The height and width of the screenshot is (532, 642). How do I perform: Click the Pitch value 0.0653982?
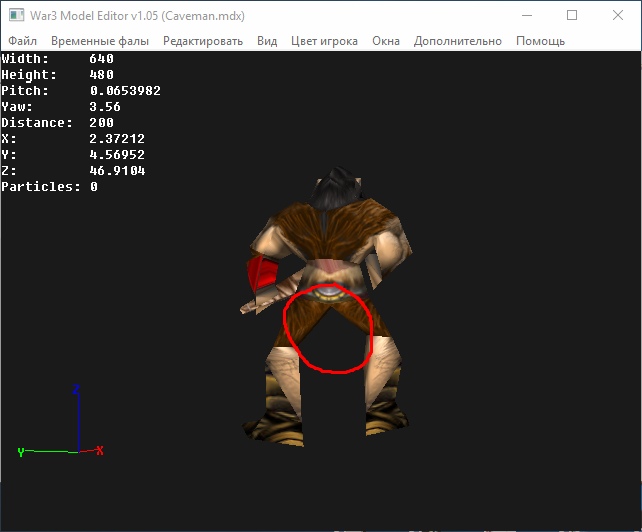125,91
